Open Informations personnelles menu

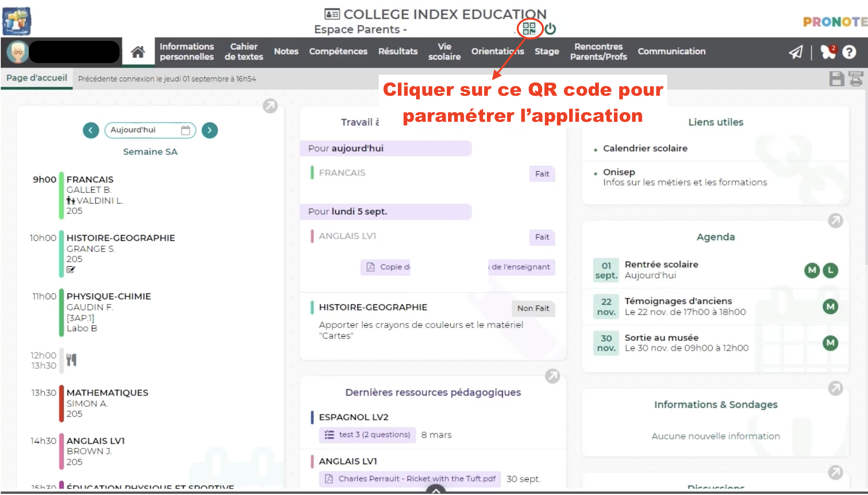coord(187,52)
